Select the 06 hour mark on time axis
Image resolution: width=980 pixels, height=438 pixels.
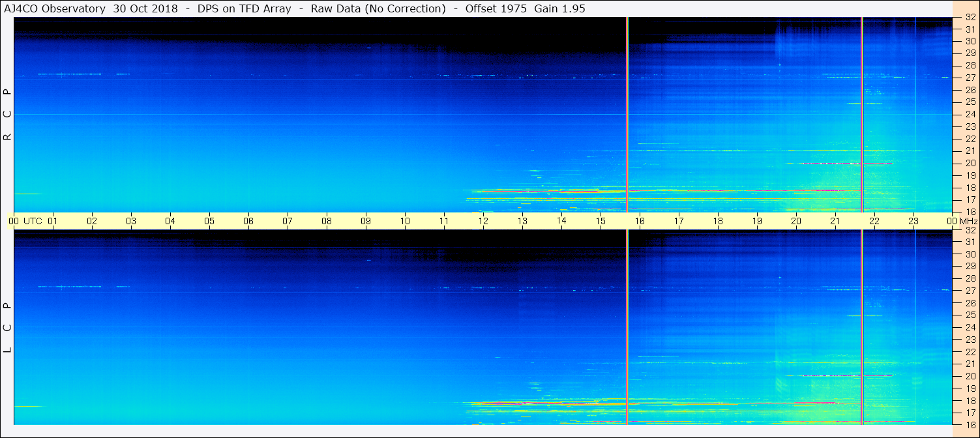248,221
